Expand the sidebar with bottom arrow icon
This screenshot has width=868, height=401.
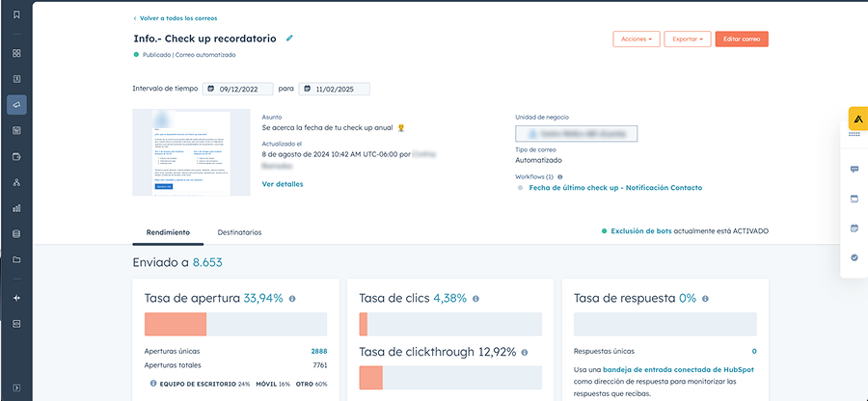click(x=16, y=388)
